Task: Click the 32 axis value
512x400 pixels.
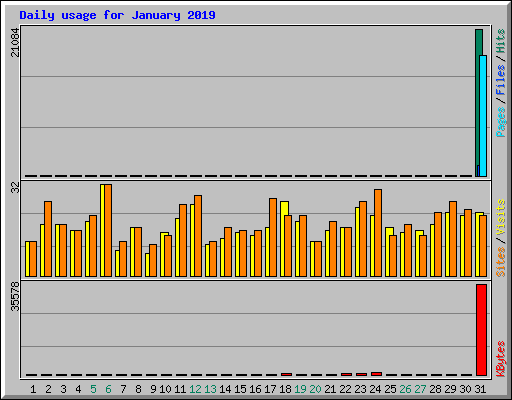Action: click(x=15, y=188)
